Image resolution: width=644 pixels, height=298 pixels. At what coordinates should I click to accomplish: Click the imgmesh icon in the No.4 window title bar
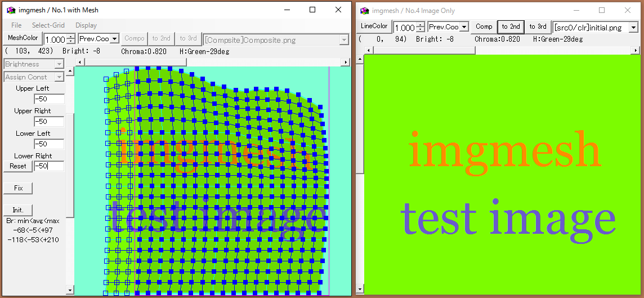pos(365,11)
